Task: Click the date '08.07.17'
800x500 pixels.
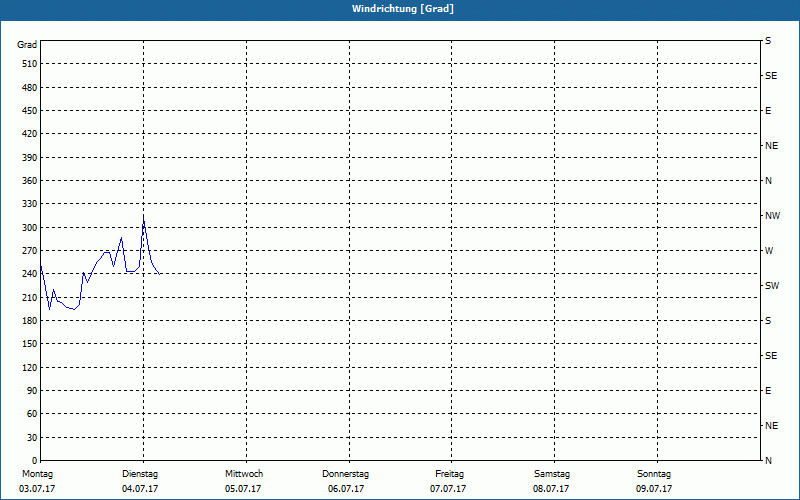Action: (x=551, y=489)
